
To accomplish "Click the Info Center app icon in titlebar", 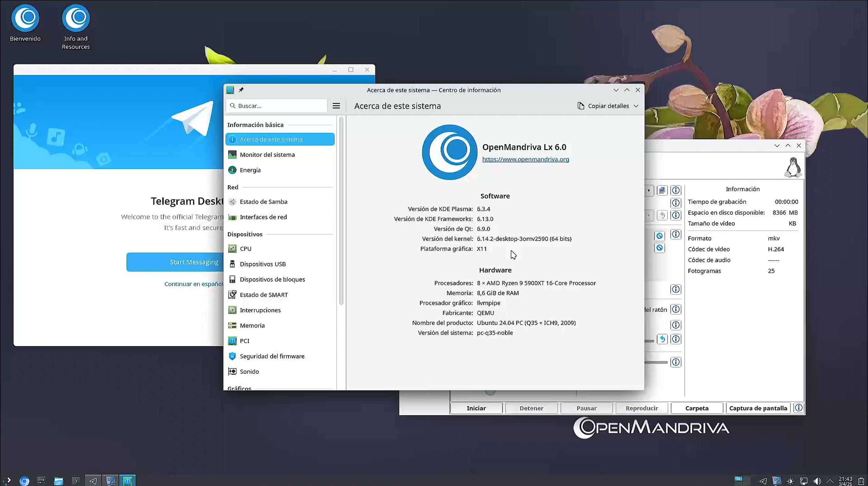I will (230, 90).
